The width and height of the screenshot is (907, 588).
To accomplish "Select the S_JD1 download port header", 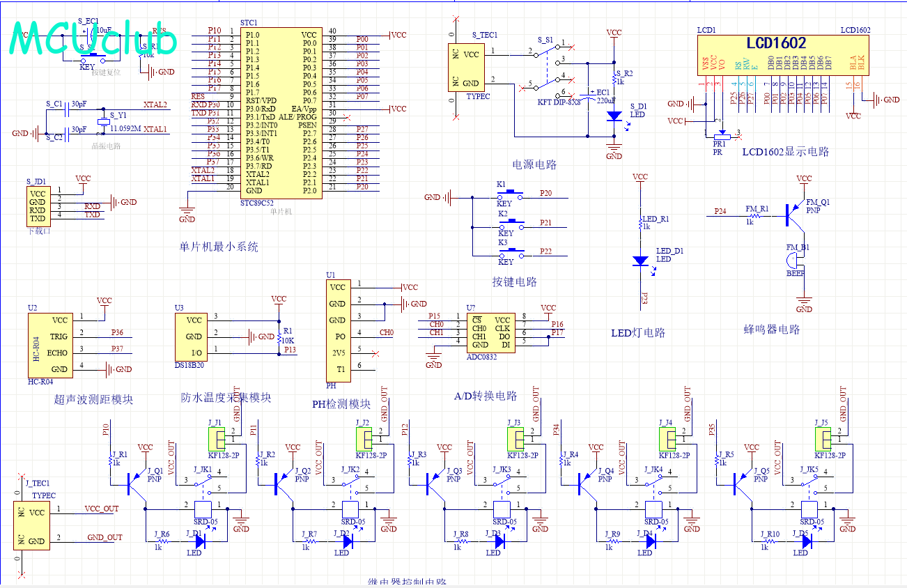I will coord(38,206).
